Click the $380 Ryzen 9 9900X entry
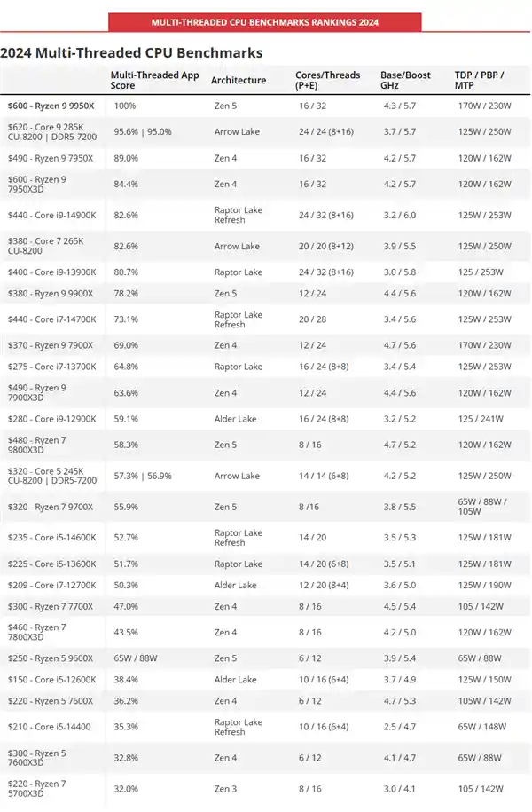The height and width of the screenshot is (812, 532). pos(52,294)
